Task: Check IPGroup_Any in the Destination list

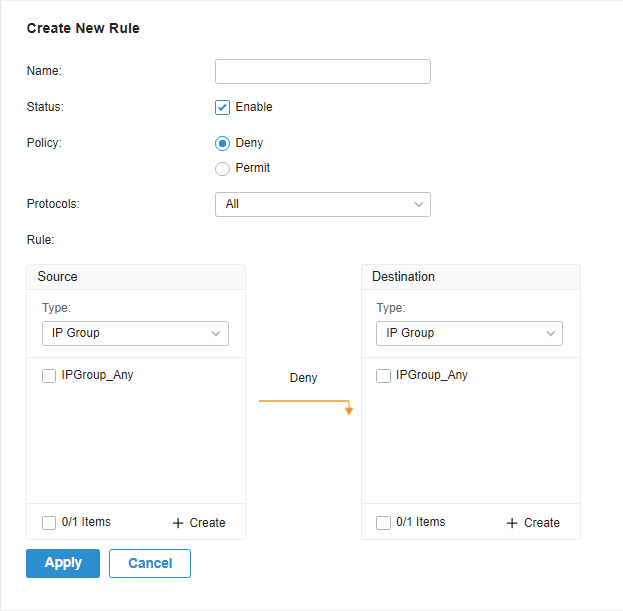Action: [383, 376]
